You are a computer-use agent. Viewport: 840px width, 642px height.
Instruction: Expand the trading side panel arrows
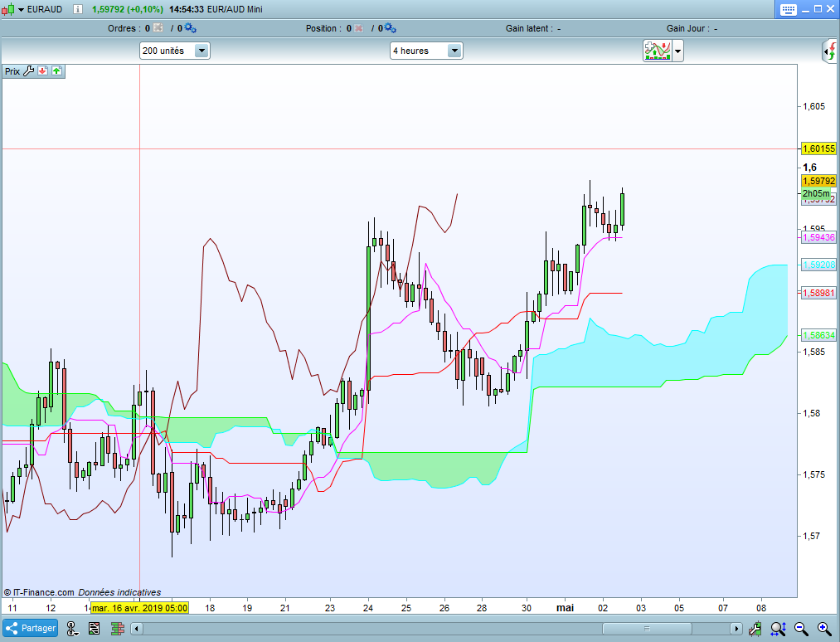pyautogui.click(x=830, y=51)
